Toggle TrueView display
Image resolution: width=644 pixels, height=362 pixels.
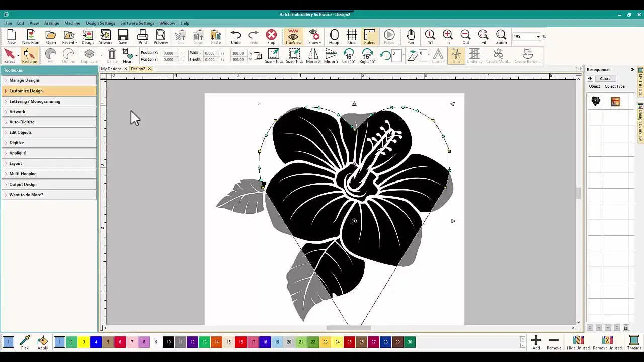(292, 36)
